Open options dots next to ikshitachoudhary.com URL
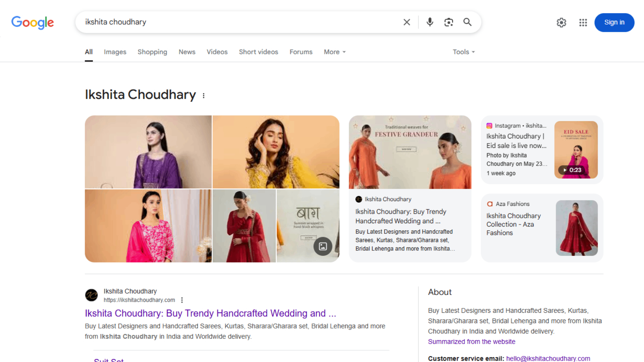Screen dimensions: 644x362 tap(182, 300)
